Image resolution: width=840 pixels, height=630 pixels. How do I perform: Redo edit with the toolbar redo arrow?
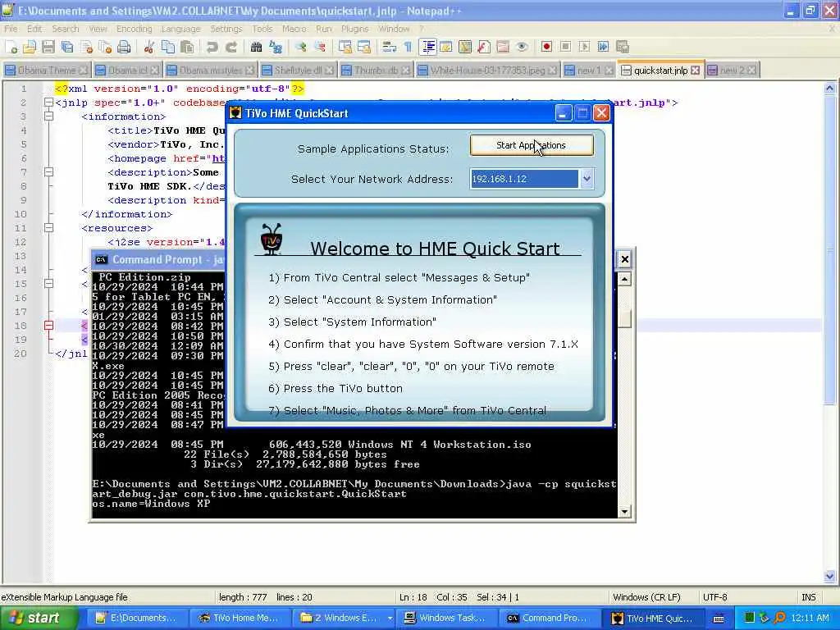tap(231, 47)
